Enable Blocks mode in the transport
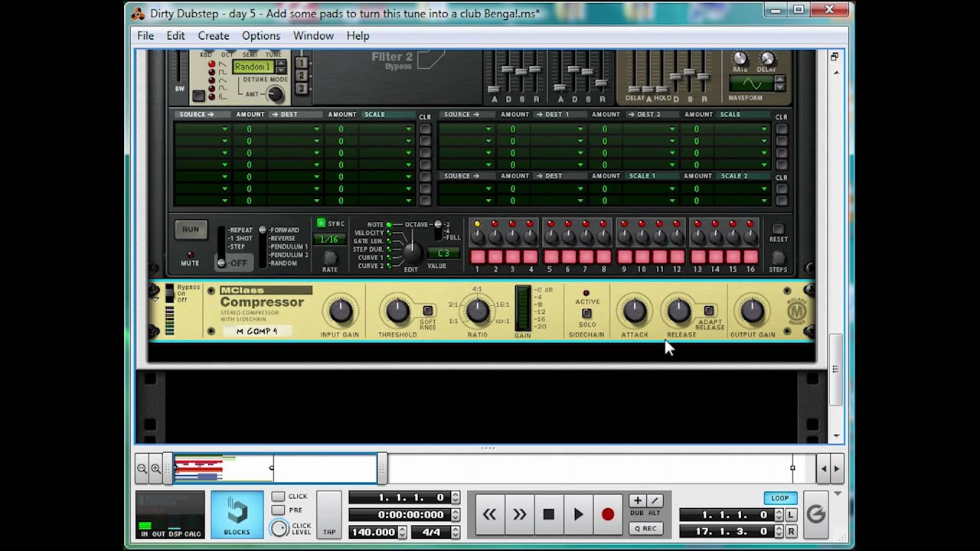This screenshot has height=551, width=980. pos(237,515)
